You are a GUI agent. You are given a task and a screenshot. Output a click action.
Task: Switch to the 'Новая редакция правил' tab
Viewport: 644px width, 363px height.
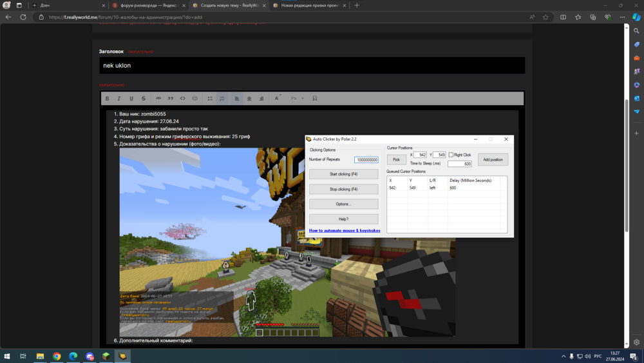[x=309, y=5]
